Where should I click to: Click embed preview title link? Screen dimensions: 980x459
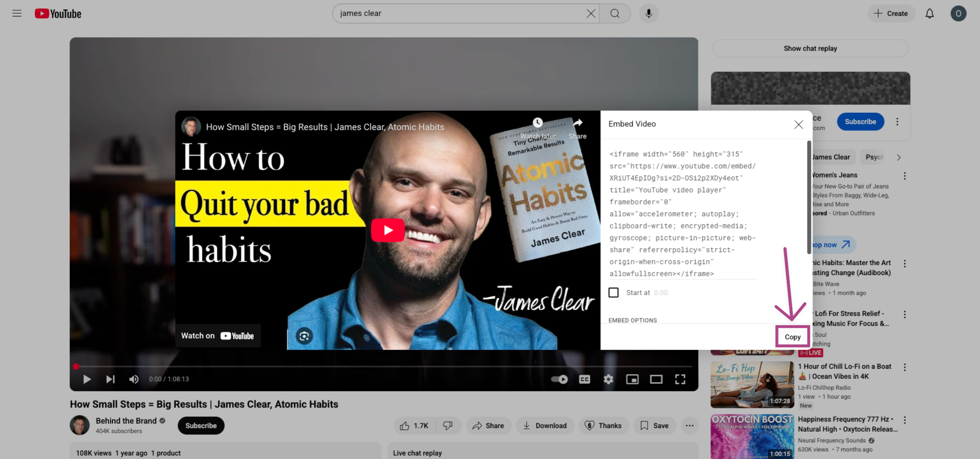click(325, 127)
